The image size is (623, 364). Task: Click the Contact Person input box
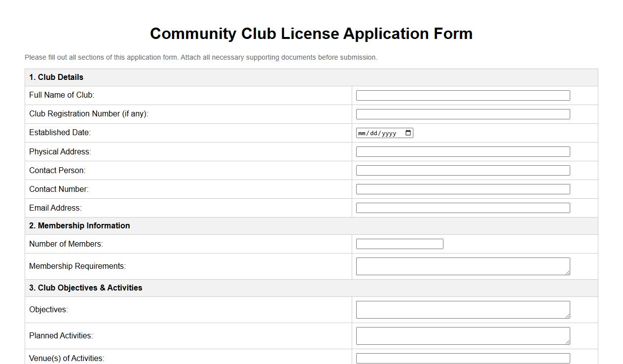462,170
